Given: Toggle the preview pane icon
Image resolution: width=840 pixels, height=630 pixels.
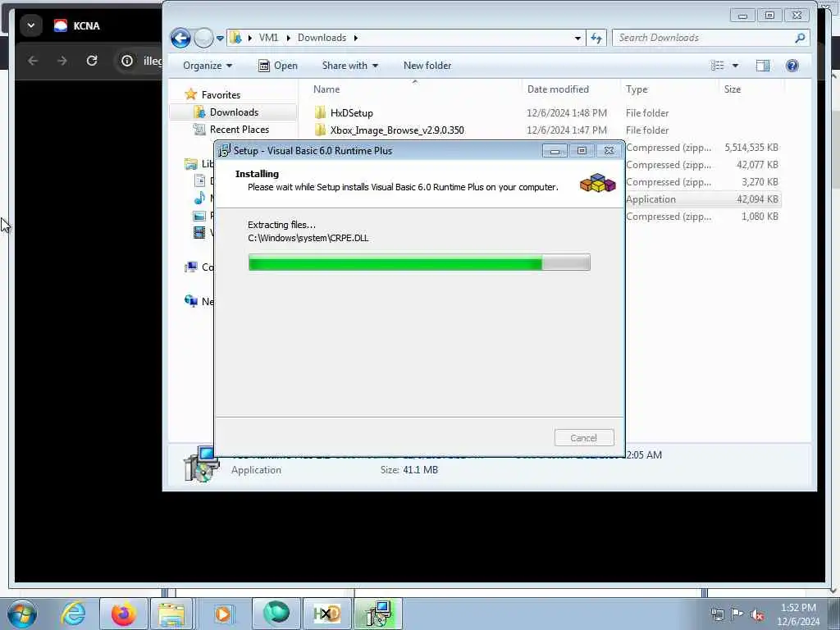Looking at the screenshot, I should click(x=763, y=66).
